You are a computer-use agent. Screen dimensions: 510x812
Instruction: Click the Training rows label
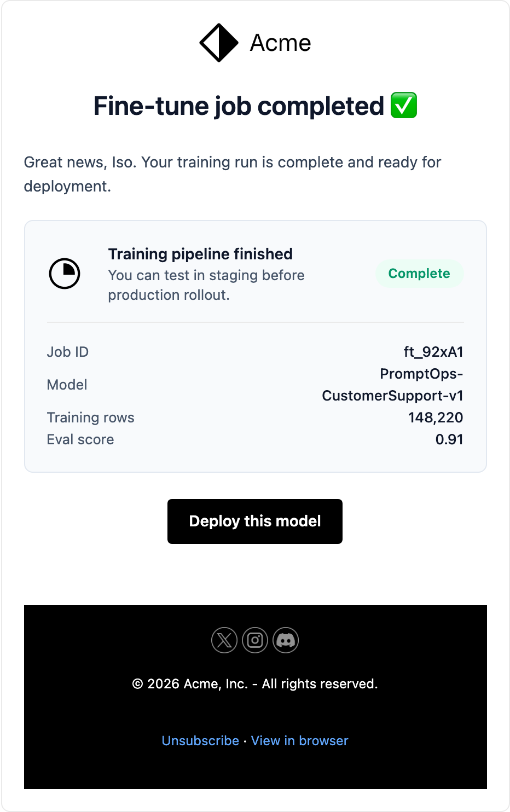click(91, 417)
